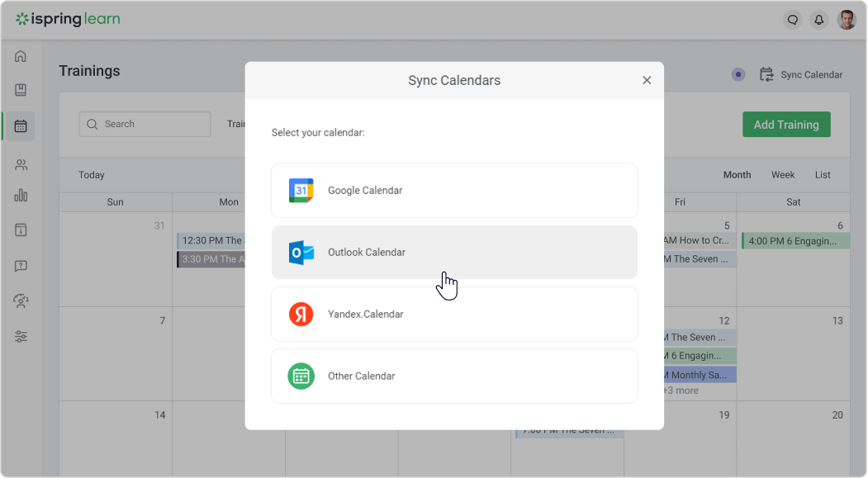Viewport: 868px width, 478px height.
Task: Open the 'Monthly Sa...' event
Action: (x=700, y=375)
